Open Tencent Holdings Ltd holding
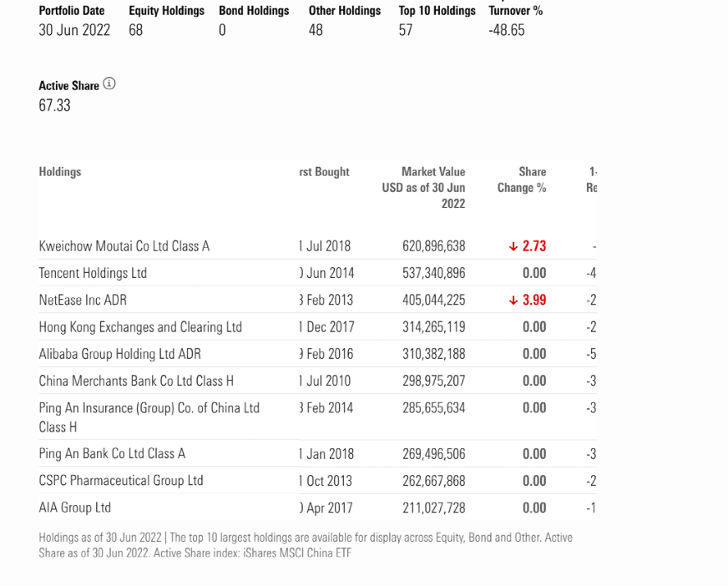This screenshot has height=586, width=728. click(x=93, y=273)
